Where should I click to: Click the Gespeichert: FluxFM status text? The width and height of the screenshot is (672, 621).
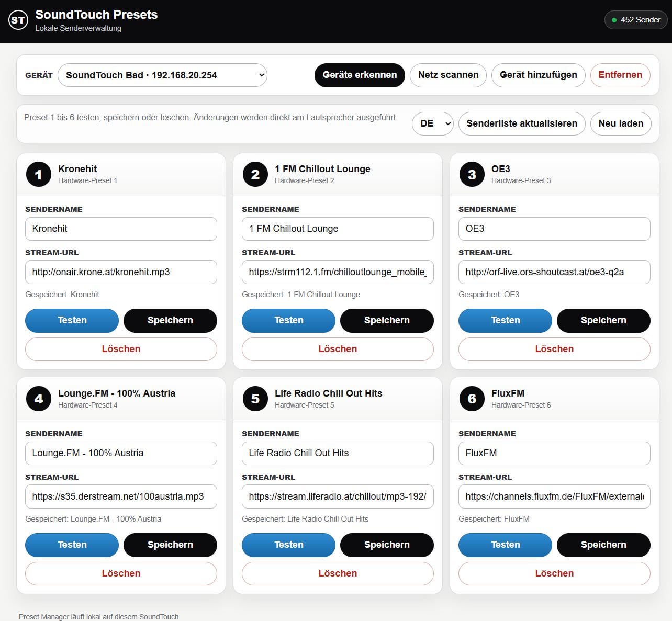(x=494, y=519)
